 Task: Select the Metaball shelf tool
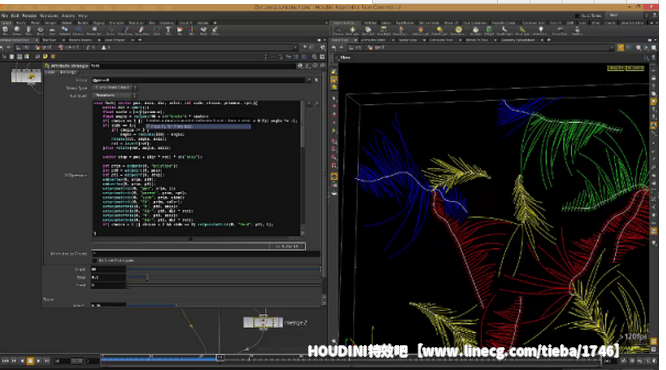65,31
